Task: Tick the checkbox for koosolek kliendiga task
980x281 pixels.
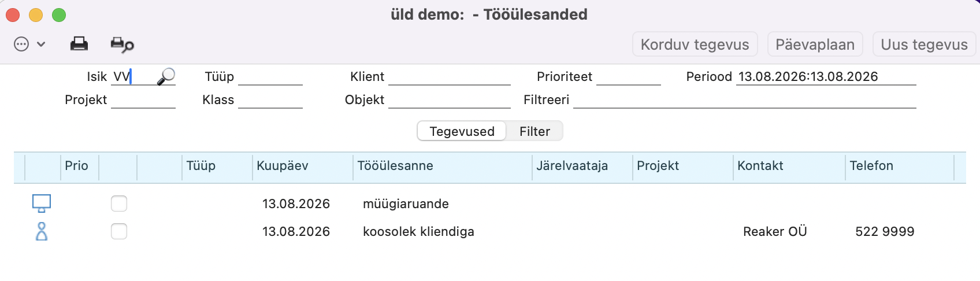Action: pyautogui.click(x=119, y=231)
